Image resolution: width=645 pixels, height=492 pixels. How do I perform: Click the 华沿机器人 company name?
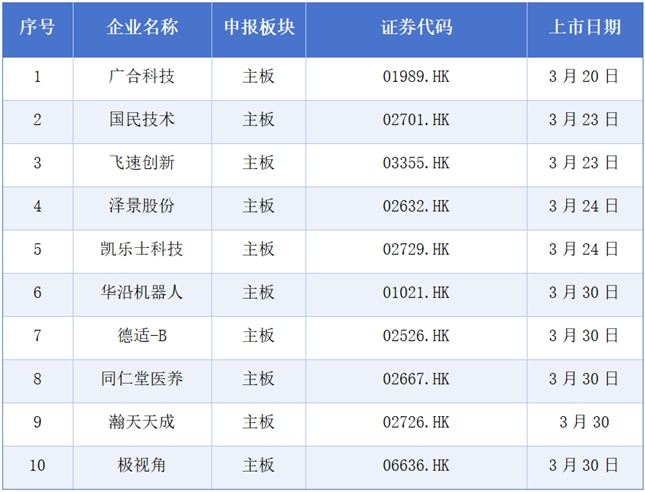142,292
